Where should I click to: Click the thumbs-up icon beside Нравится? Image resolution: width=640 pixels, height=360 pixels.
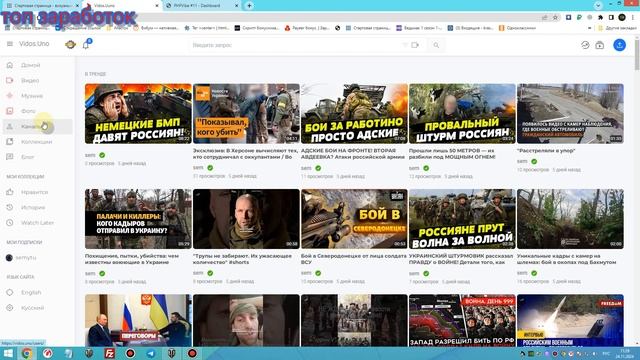10,192
